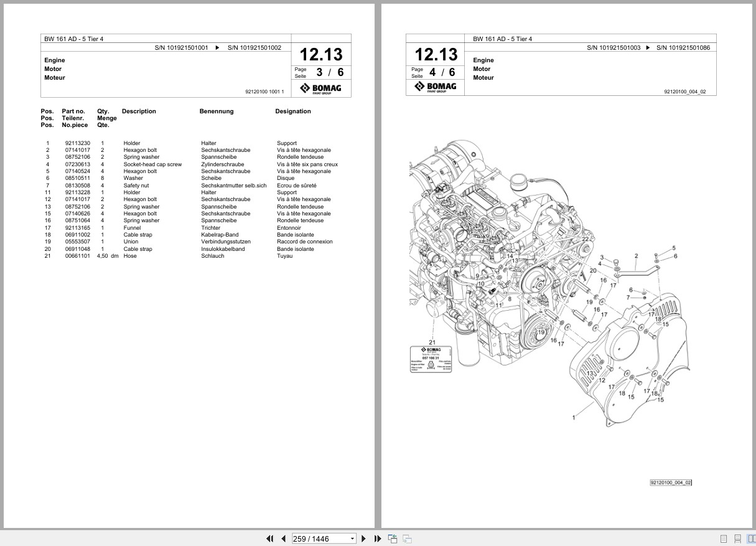The image size is (756, 546).
Task: Click part number 08510511 for Washer
Action: (x=77, y=178)
